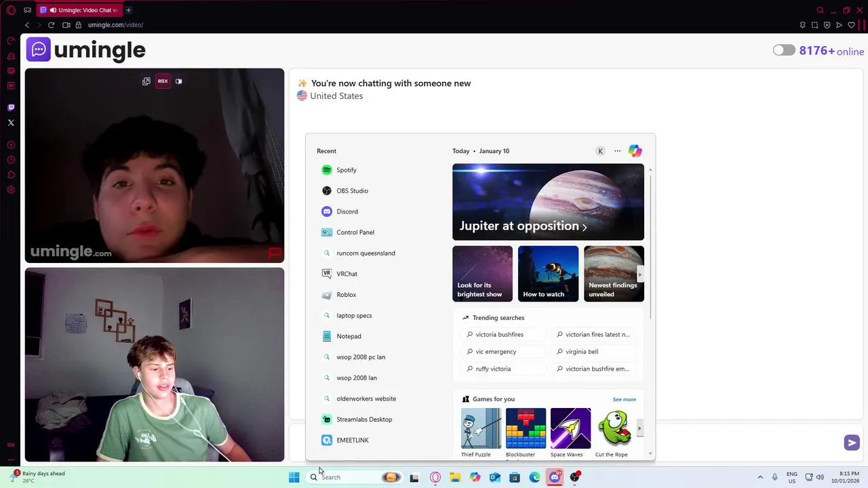Image resolution: width=868 pixels, height=488 pixels.
Task: Toggle the switch beside 8176+ online
Action: click(784, 50)
